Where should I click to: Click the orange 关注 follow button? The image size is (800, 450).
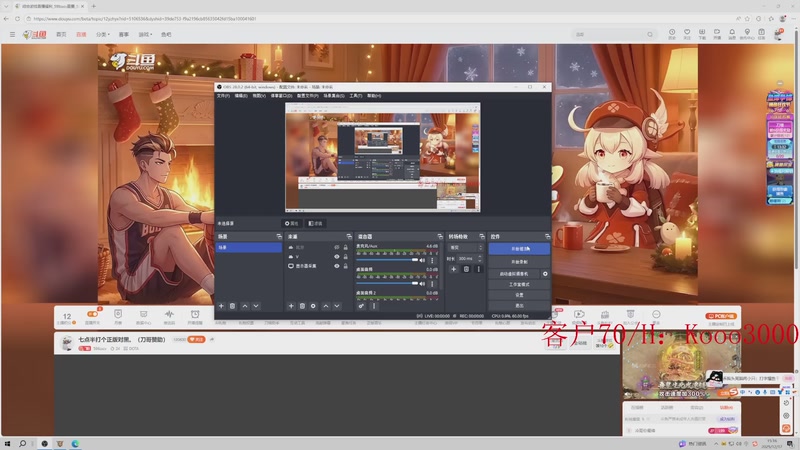point(196,339)
